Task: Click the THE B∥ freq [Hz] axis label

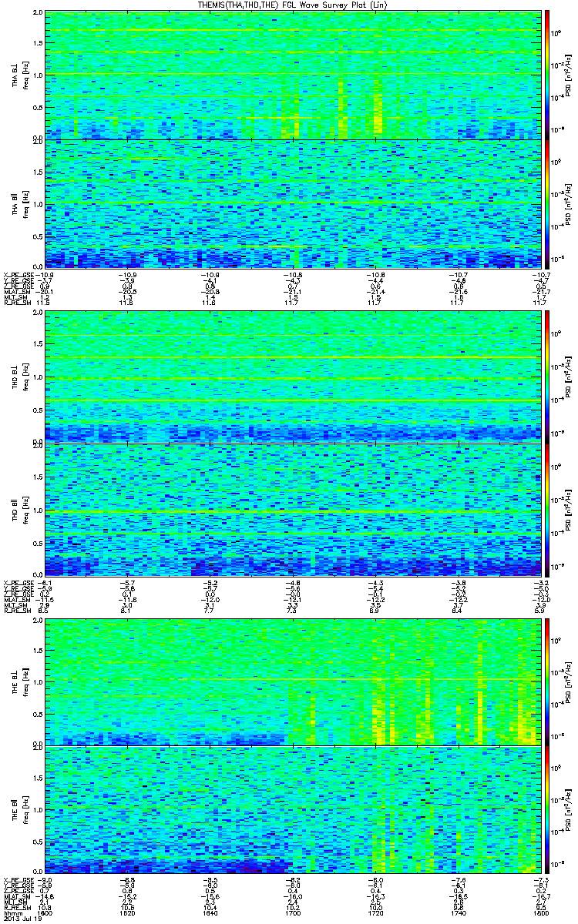Action: tap(19, 811)
